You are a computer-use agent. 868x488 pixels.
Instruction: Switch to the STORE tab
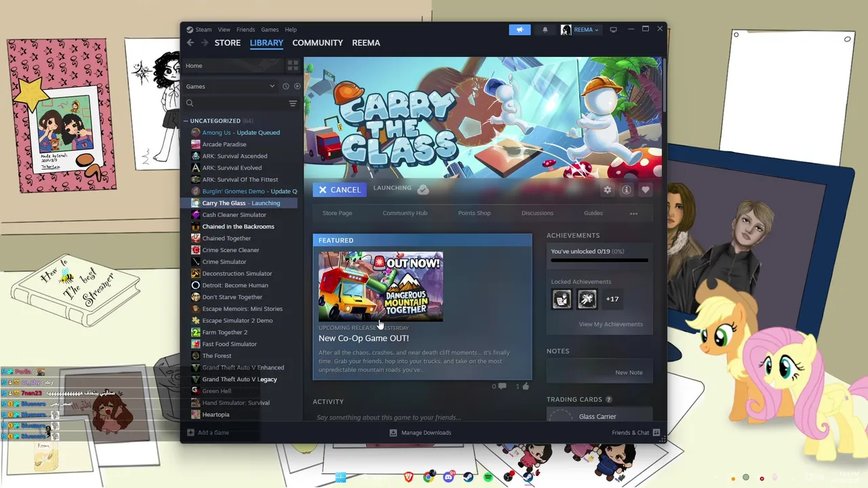point(228,43)
